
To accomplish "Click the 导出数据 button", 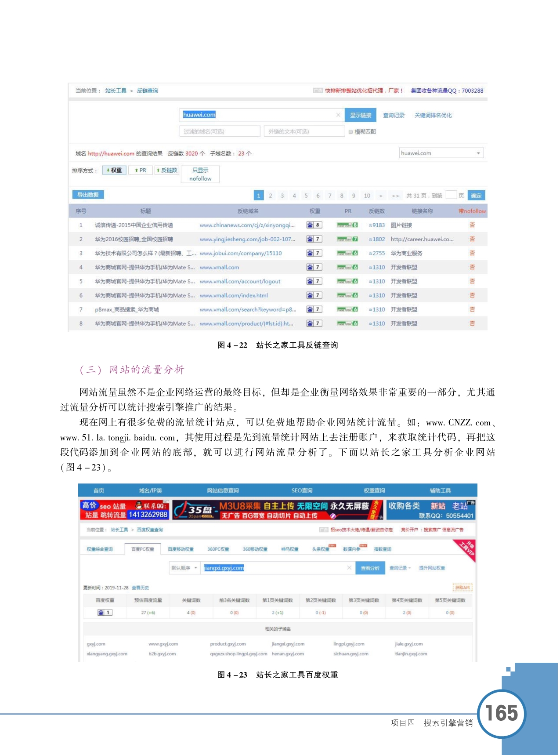I will click(x=88, y=195).
